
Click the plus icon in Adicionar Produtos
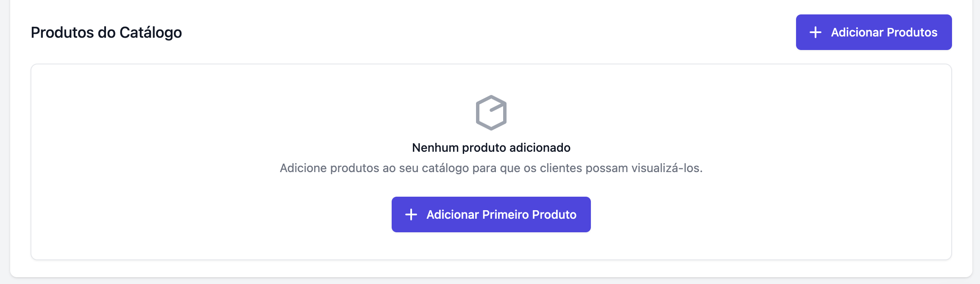[x=815, y=32]
